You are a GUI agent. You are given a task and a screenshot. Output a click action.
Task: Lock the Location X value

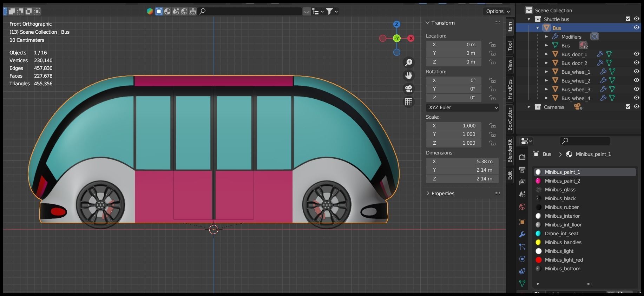tap(493, 45)
